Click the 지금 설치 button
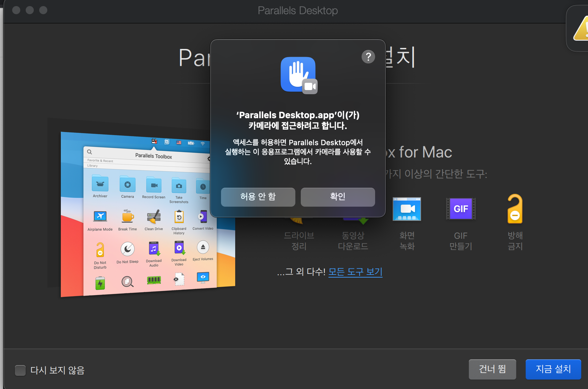Viewport: 588px width, 389px height. click(x=553, y=369)
